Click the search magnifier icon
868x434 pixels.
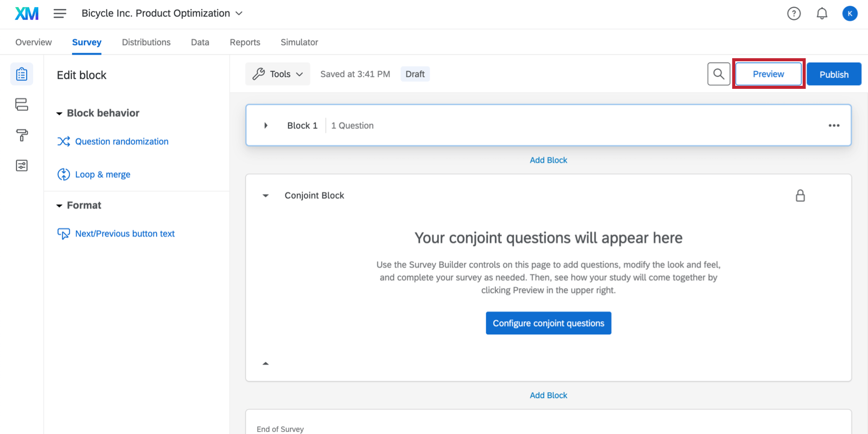[718, 74]
